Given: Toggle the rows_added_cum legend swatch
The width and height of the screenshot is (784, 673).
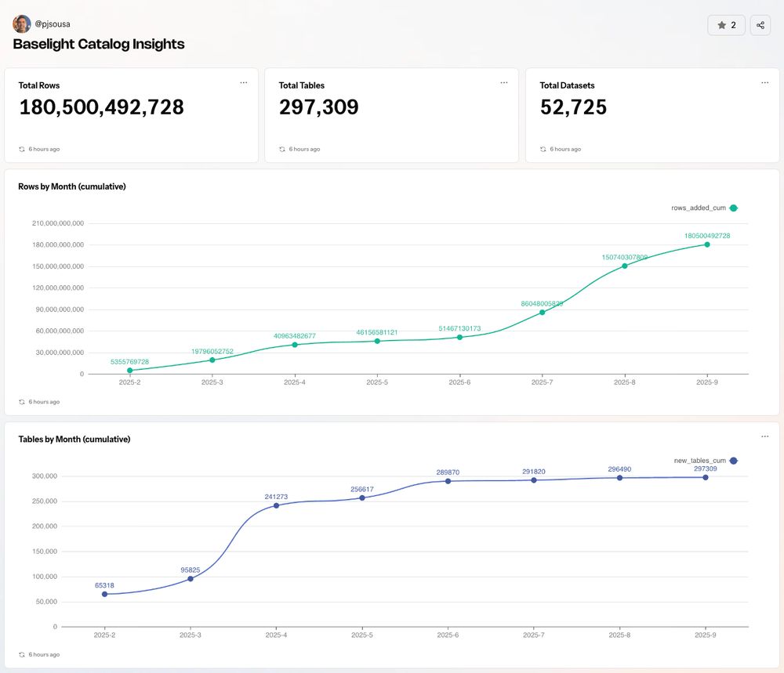Looking at the screenshot, I should 734,208.
